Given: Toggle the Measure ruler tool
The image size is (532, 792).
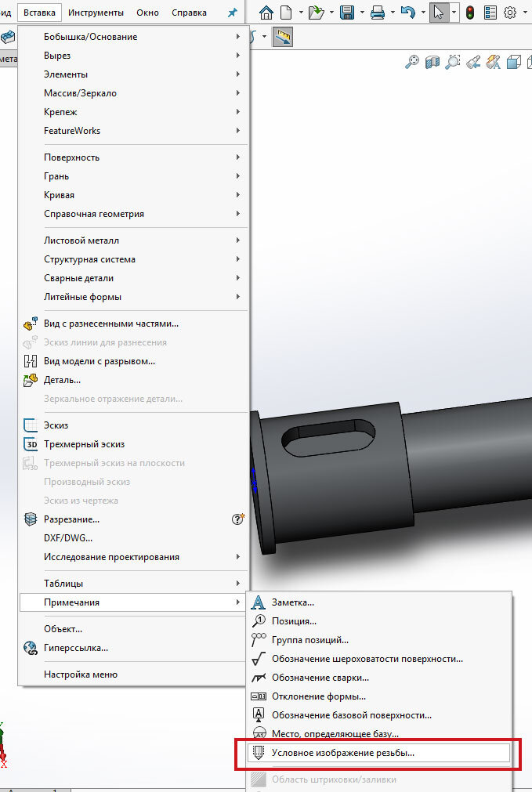Looking at the screenshot, I should [283, 37].
